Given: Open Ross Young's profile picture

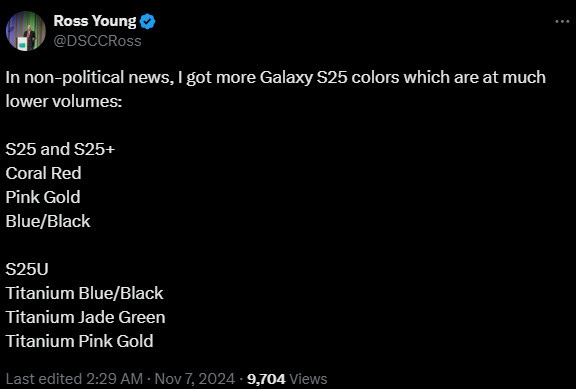Looking at the screenshot, I should 26,31.
